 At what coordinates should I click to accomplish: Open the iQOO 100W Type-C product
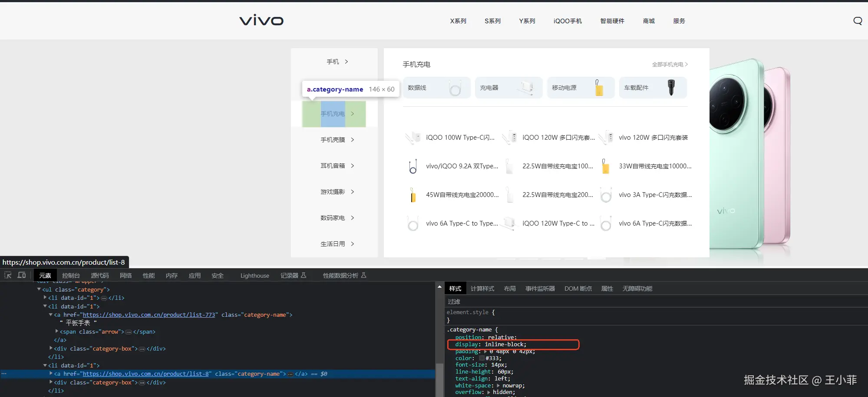450,138
